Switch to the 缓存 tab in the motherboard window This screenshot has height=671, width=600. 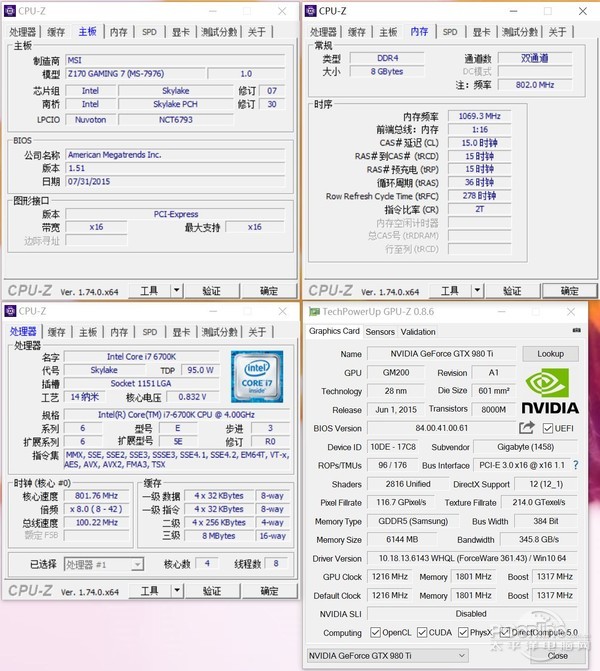tap(56, 32)
